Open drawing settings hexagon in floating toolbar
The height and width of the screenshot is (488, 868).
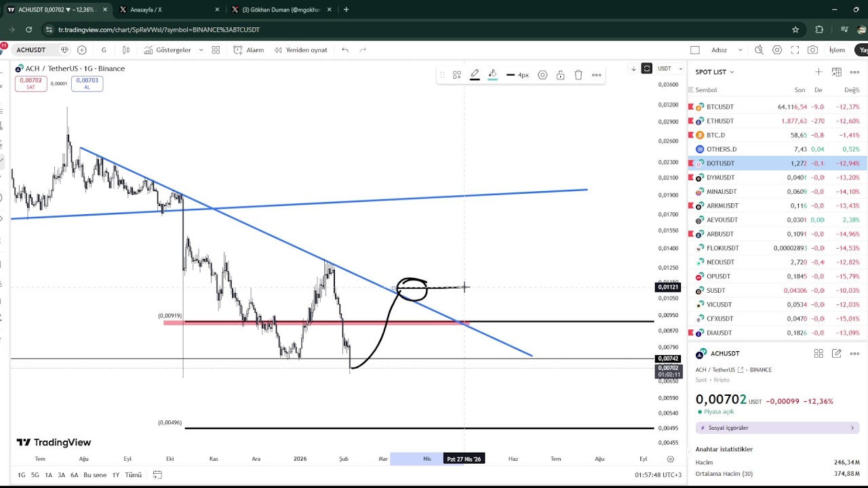(542, 75)
